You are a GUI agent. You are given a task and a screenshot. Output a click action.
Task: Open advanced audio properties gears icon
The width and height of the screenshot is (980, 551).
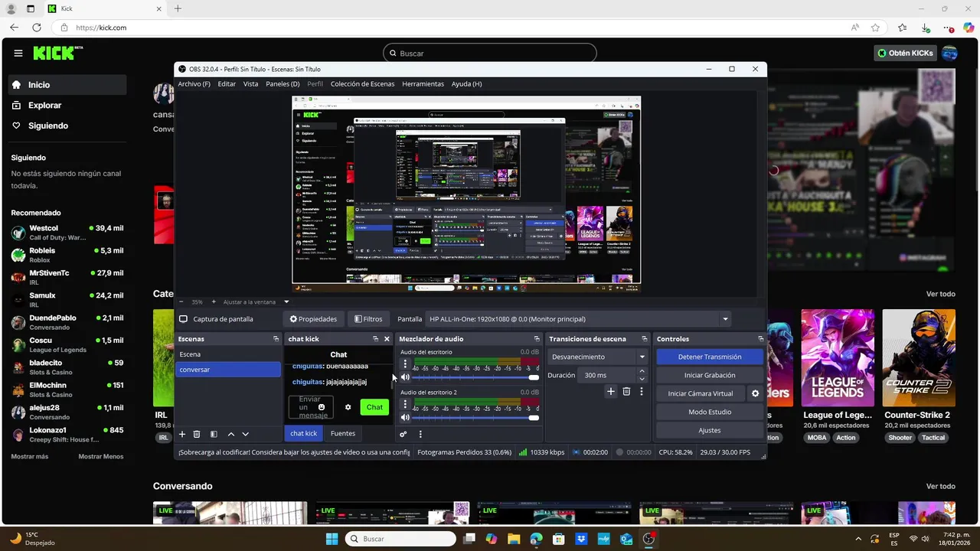coord(403,434)
